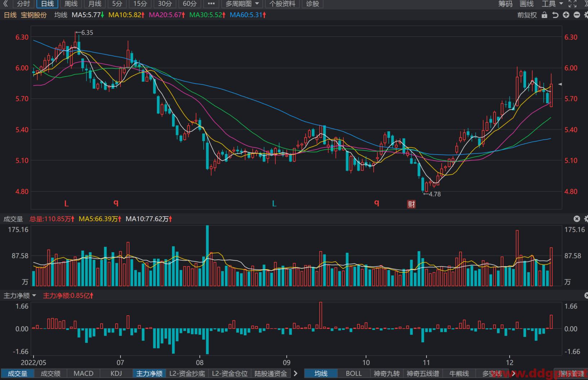Close the 成交量 volume sub-panel
588x380 pixels.
[576, 219]
